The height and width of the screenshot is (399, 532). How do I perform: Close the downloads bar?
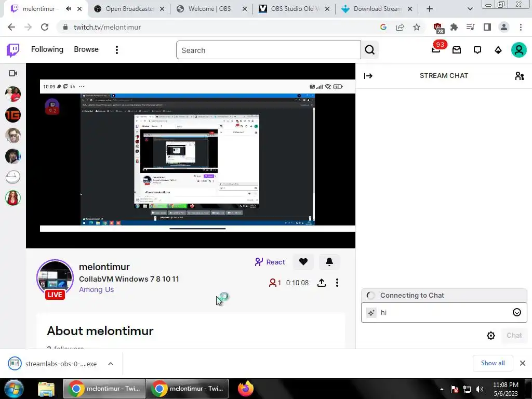523,363
